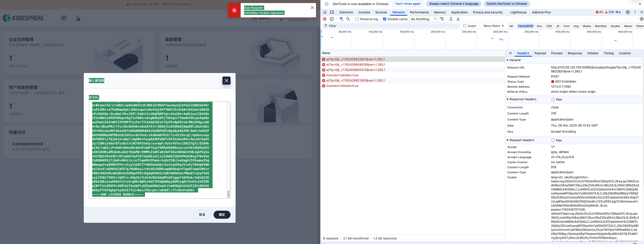644x244 pixels.
Task: Open the No throttling dropdown
Action: pos(424,19)
